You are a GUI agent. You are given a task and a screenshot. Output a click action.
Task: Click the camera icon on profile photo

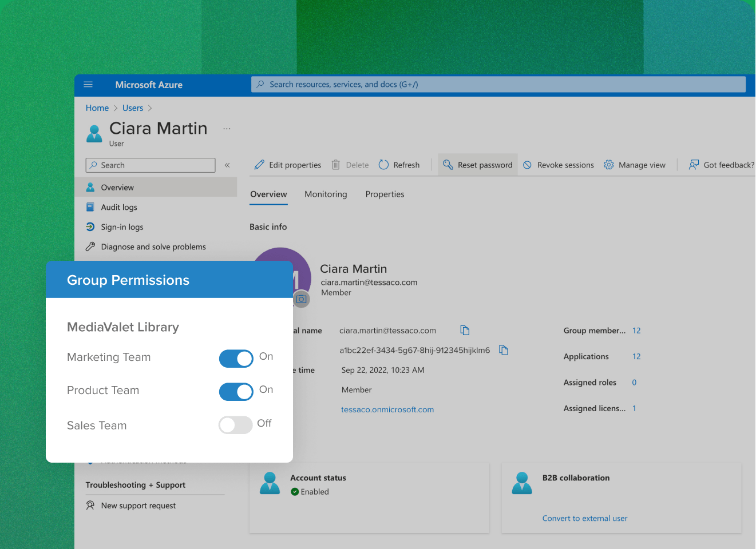click(x=301, y=299)
